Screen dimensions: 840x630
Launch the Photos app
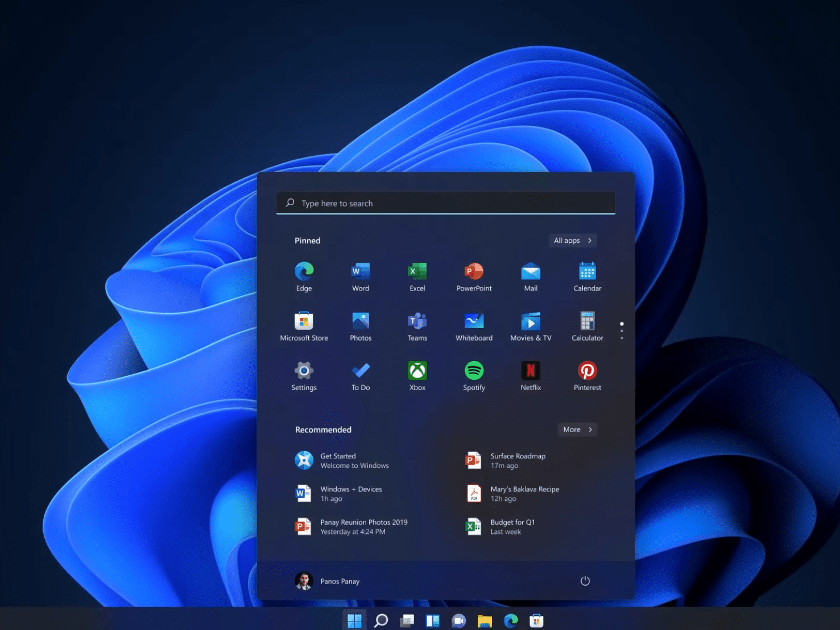361,326
